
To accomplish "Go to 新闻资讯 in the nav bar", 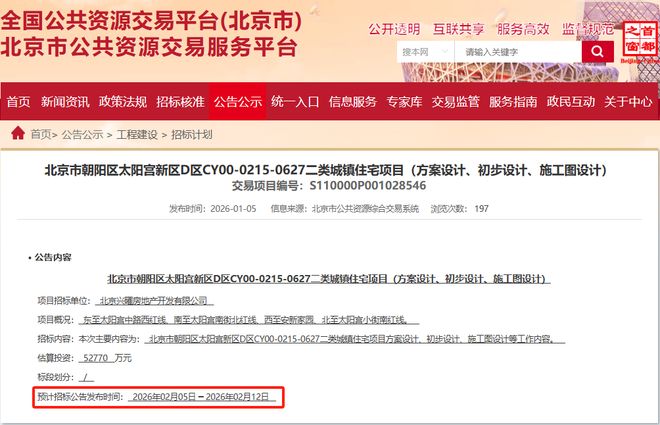I will (63, 101).
